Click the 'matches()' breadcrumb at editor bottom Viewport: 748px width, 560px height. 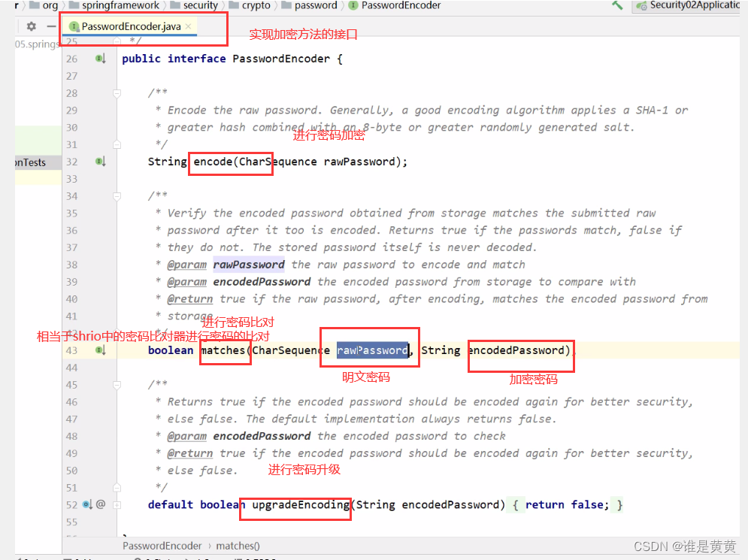pyautogui.click(x=238, y=546)
